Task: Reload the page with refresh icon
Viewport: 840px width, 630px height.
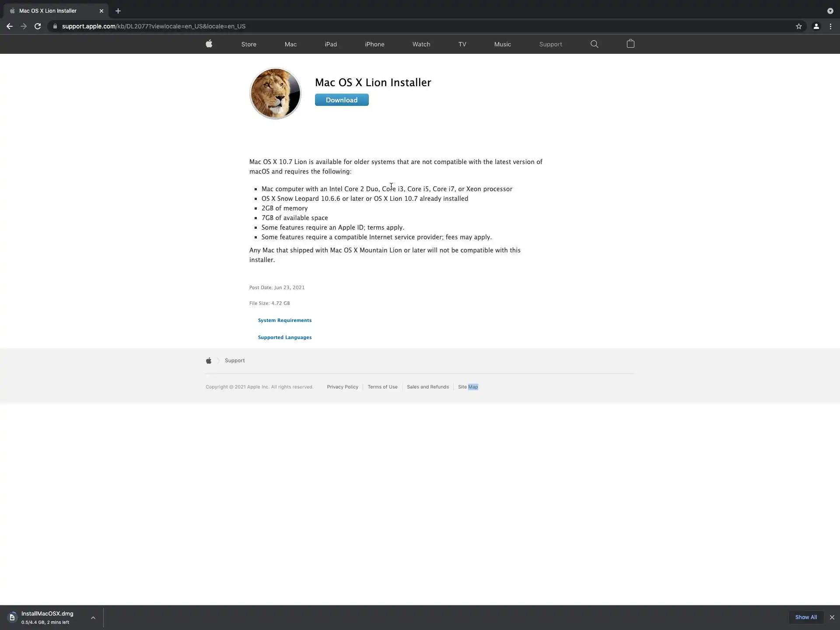Action: click(38, 26)
